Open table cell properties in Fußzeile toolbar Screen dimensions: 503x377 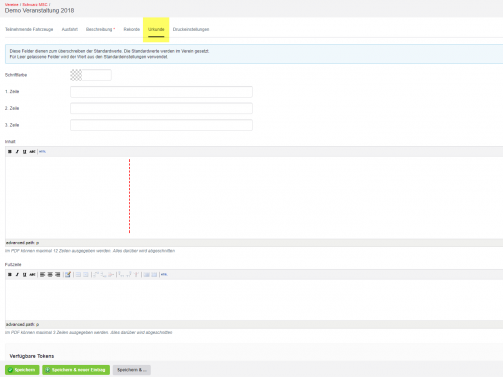pos(86,275)
